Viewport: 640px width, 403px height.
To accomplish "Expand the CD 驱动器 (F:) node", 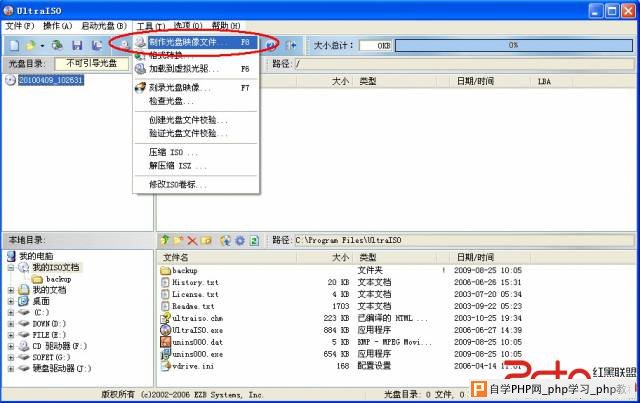I will pos(11,347).
